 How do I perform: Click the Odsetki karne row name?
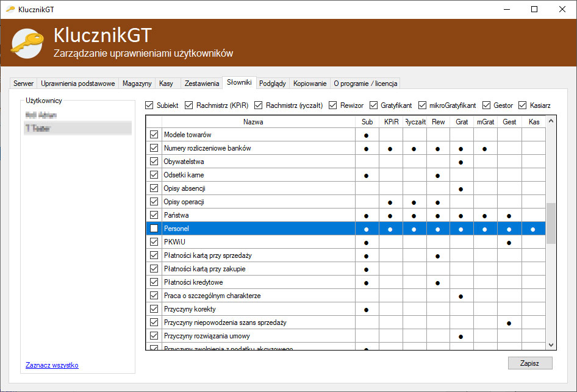tap(184, 175)
